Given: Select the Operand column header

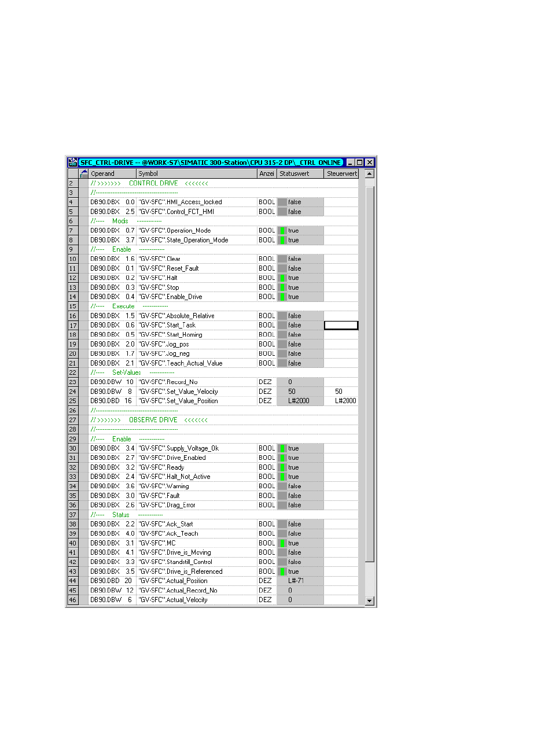Looking at the screenshot, I should pyautogui.click(x=112, y=174).
